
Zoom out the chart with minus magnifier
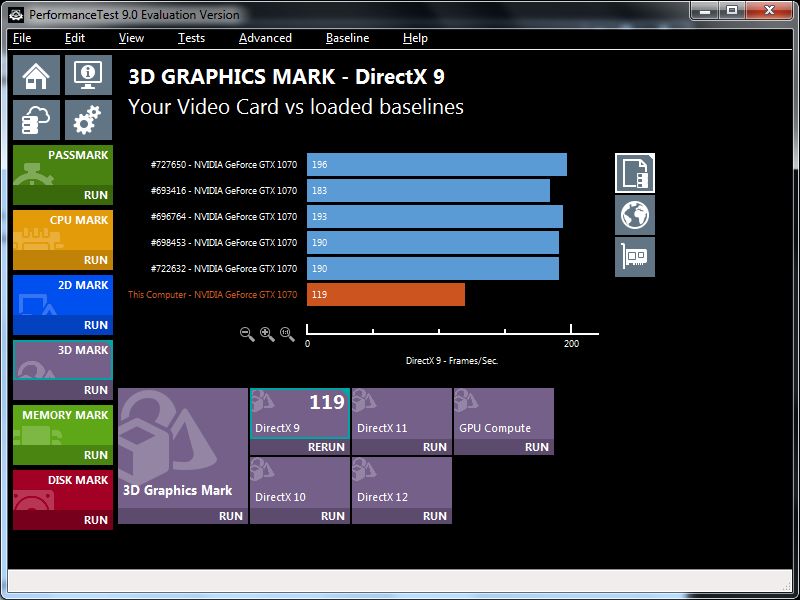click(247, 334)
